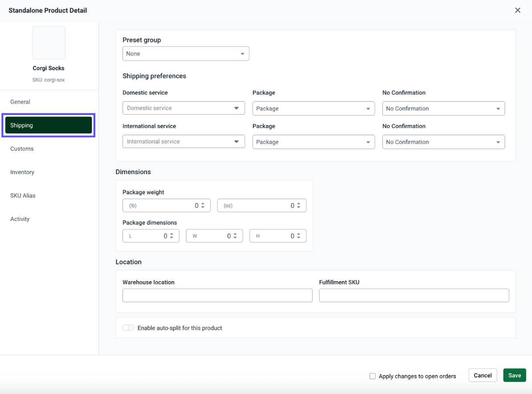Click the package length L field
Image resolution: width=532 pixels, height=394 pixels.
151,236
